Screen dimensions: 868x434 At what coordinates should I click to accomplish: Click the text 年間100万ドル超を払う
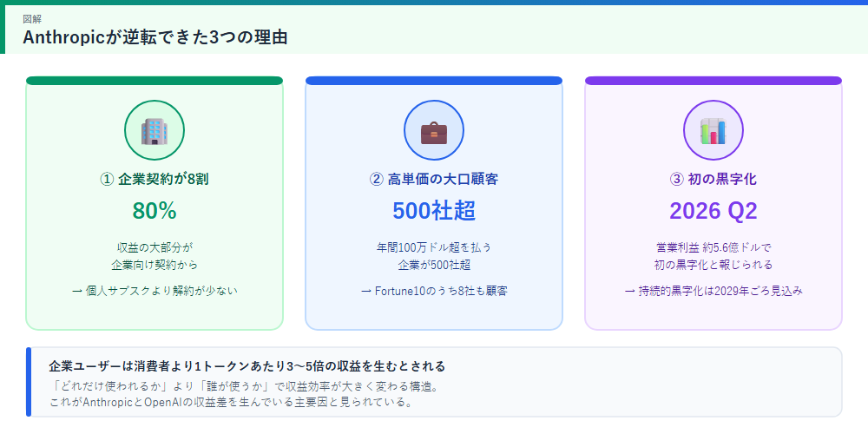434,247
